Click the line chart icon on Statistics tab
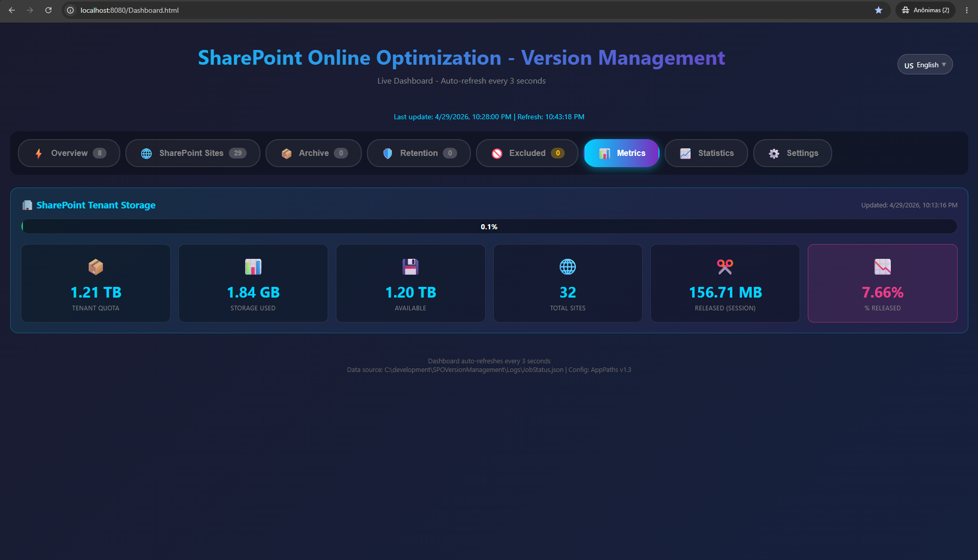The image size is (978, 560). click(685, 153)
